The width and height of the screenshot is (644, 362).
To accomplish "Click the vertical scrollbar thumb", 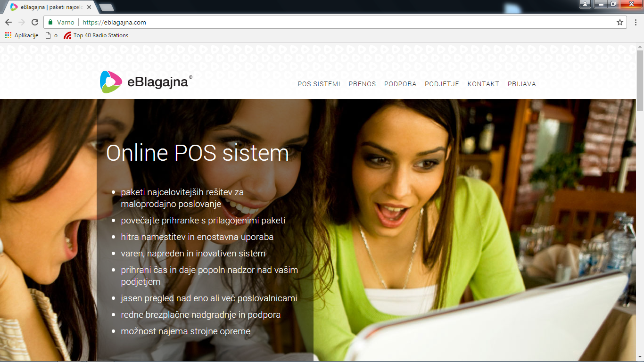I will tap(640, 80).
